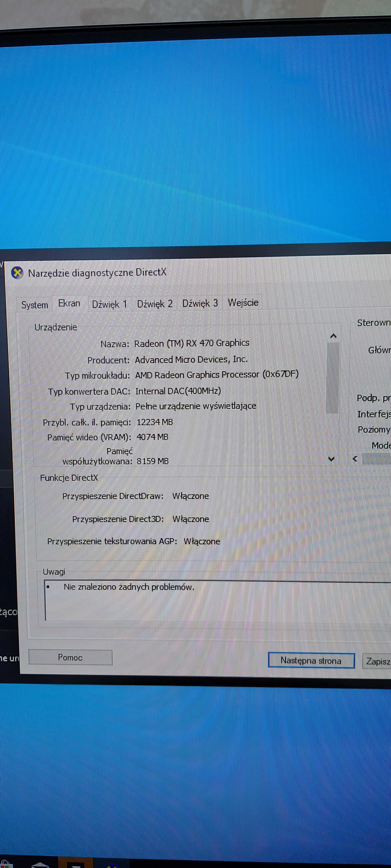Click 'Przyspieszenie teksturowania AGP:' label
The height and width of the screenshot is (868, 391).
coord(112,541)
